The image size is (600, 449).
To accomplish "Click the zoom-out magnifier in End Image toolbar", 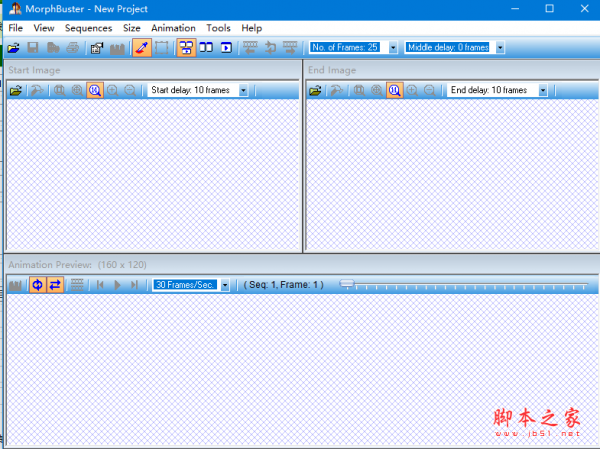I will [x=430, y=91].
